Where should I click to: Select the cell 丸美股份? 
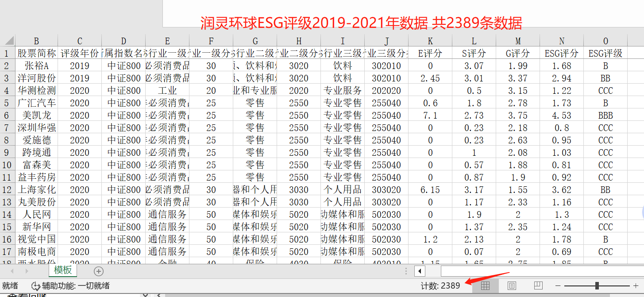pos(37,202)
